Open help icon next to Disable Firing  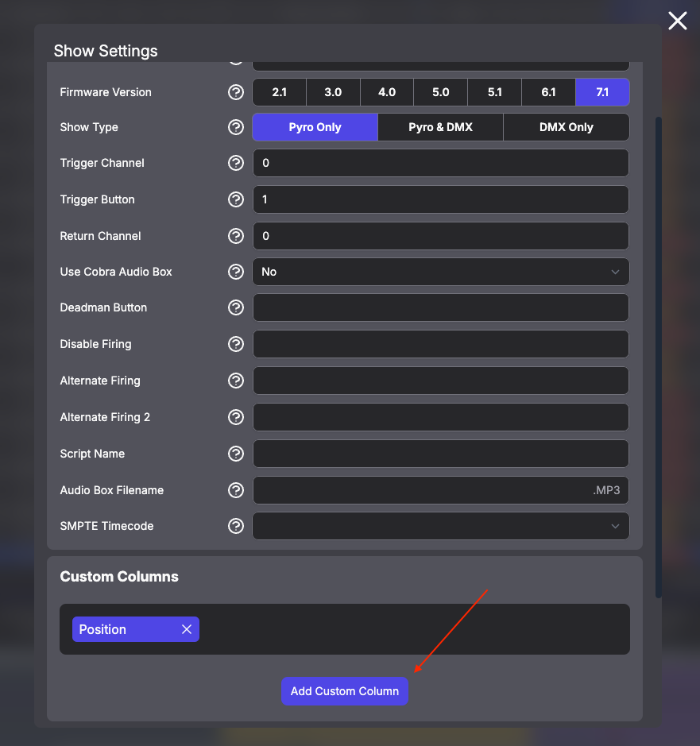coord(235,344)
